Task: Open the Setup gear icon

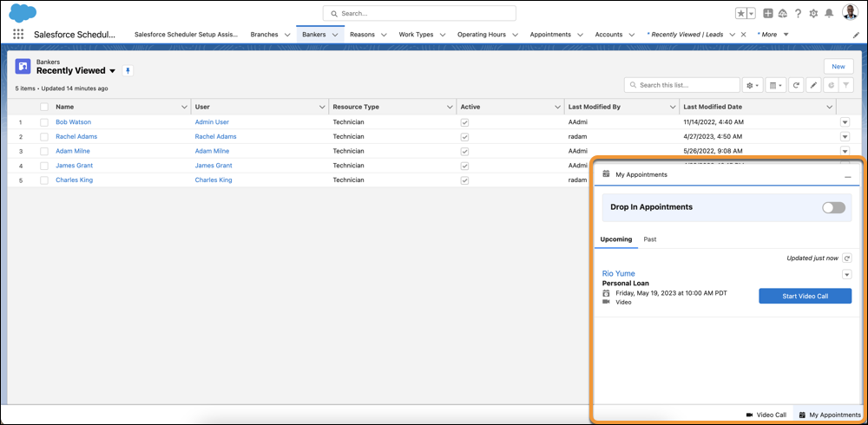Action: click(813, 13)
